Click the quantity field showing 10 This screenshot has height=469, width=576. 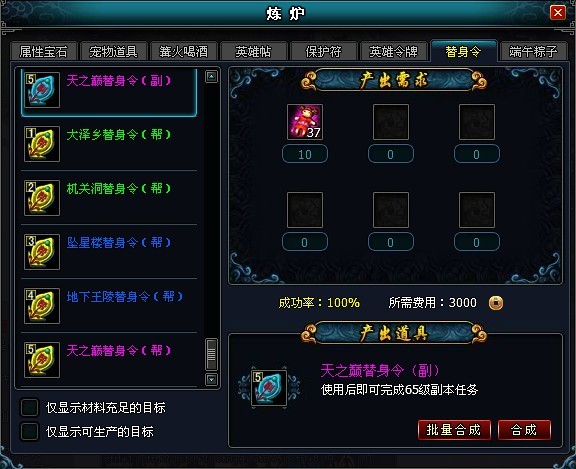click(x=305, y=154)
